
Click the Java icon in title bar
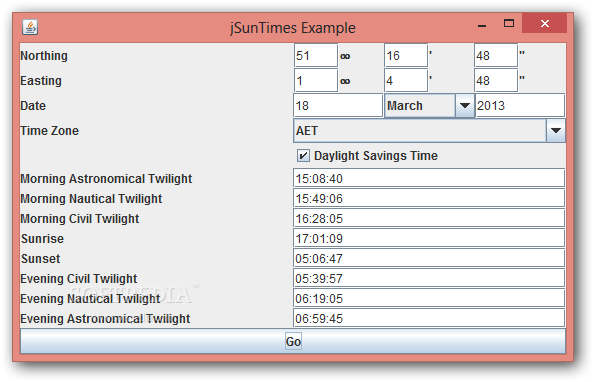(30, 27)
